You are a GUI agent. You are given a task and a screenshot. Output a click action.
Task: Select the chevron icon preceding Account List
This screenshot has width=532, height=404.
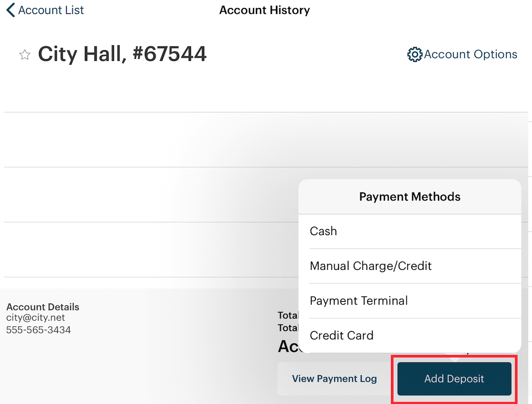(x=10, y=9)
